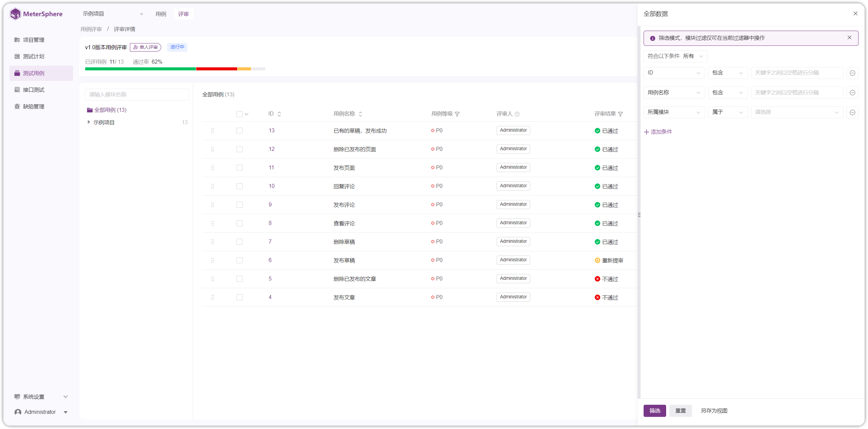Screen dimensions: 868x429
Task: Switch to the 评审 tab
Action: point(183,14)
